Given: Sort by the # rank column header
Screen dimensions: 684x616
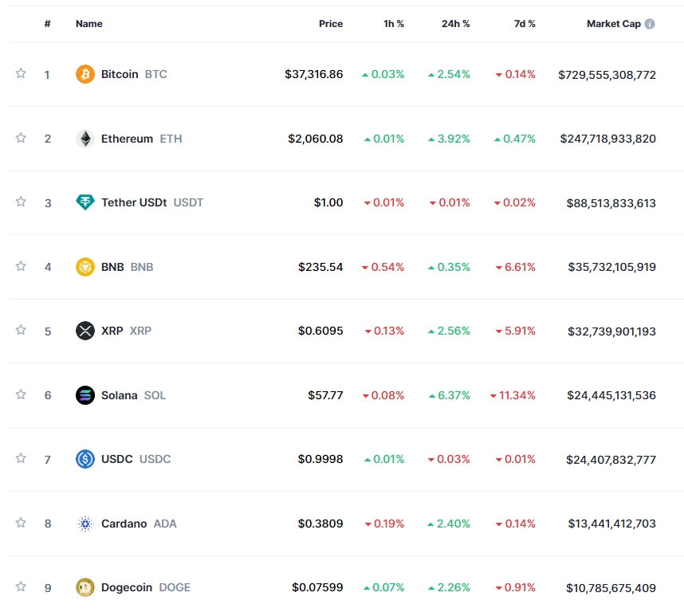Looking at the screenshot, I should click(x=47, y=24).
